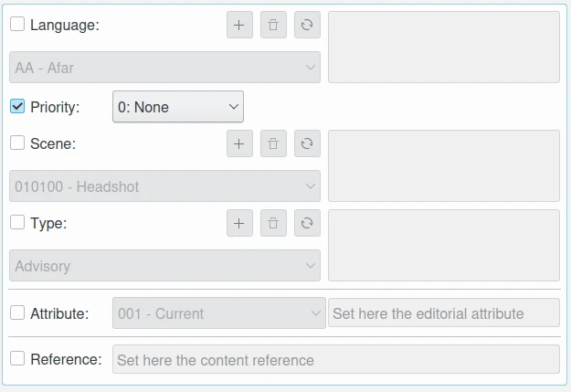Screen dimensions: 571x392
Task: Enable the Type checkbox
Action: 17,222
